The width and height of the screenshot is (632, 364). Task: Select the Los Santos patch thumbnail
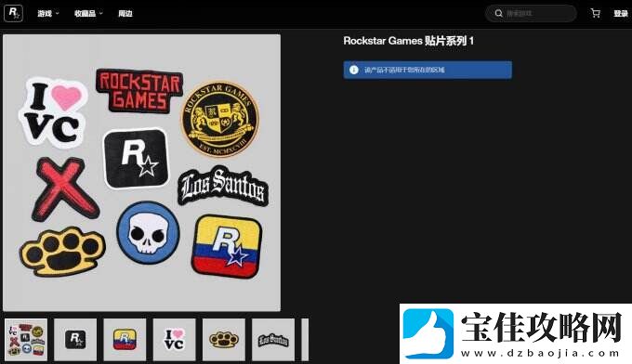pyautogui.click(x=273, y=340)
